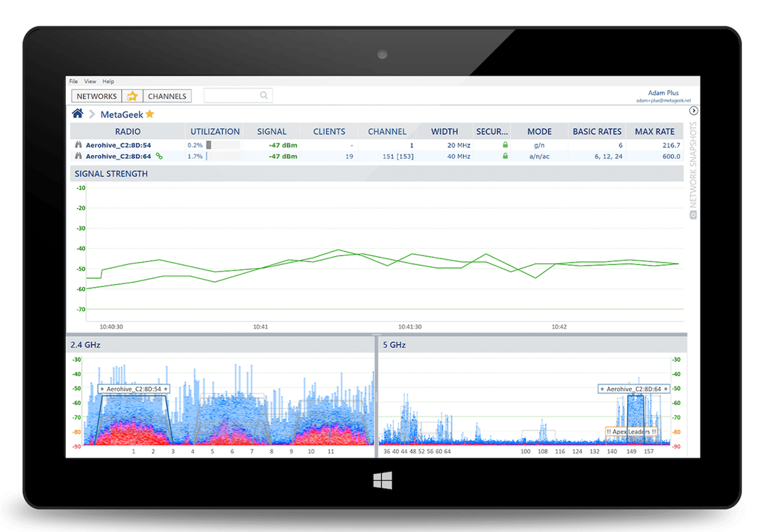This screenshot has height=532, width=762.
Task: Open the File menu
Action: click(73, 81)
